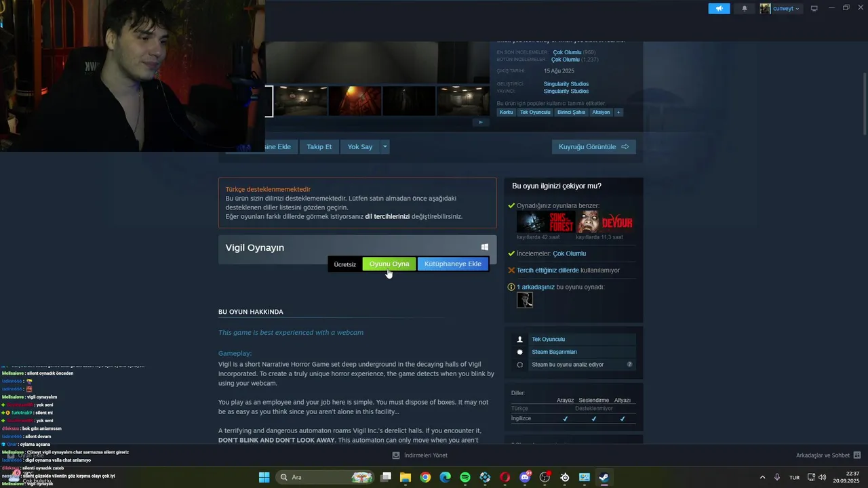
Task: Open the dil tercihlerinizi link
Action: [387, 216]
